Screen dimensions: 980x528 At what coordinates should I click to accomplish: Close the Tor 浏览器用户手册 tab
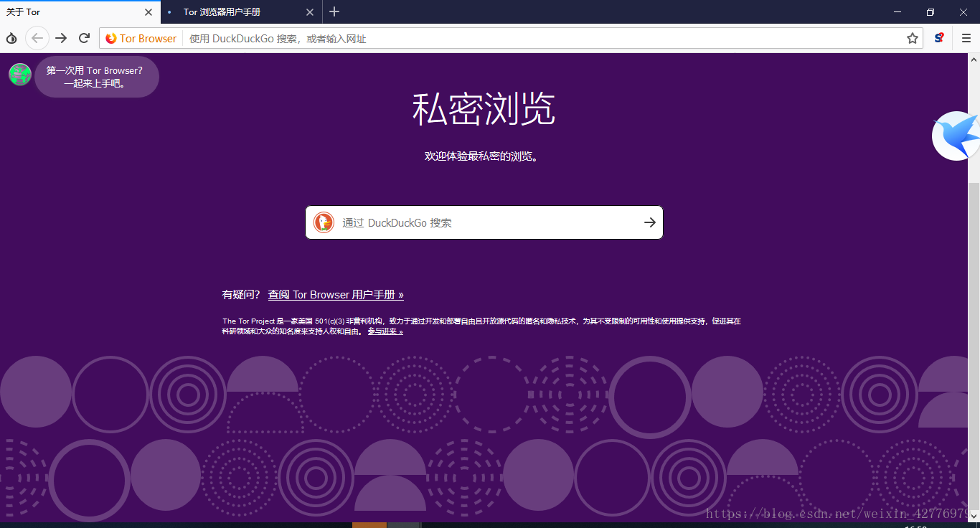coord(310,12)
